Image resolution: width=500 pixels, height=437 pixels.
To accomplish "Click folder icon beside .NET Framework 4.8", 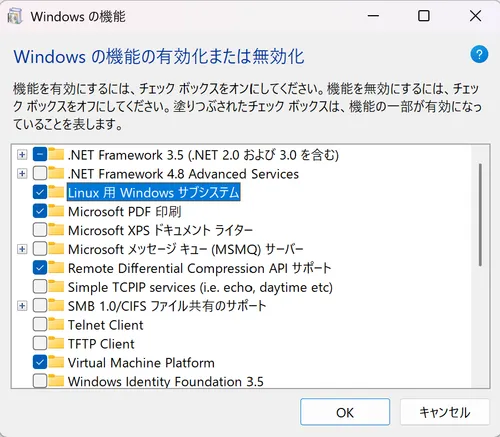I will click(x=56, y=173).
